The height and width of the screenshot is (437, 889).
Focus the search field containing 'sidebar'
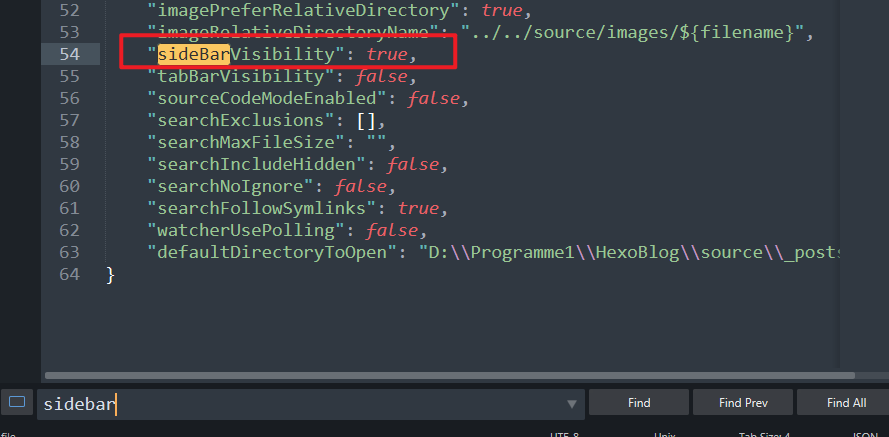pos(300,404)
